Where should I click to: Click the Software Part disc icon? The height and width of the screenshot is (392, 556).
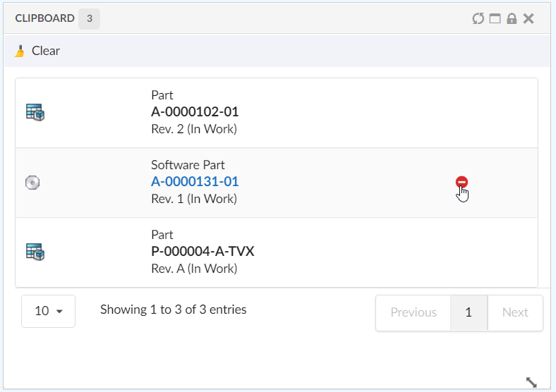tap(32, 183)
